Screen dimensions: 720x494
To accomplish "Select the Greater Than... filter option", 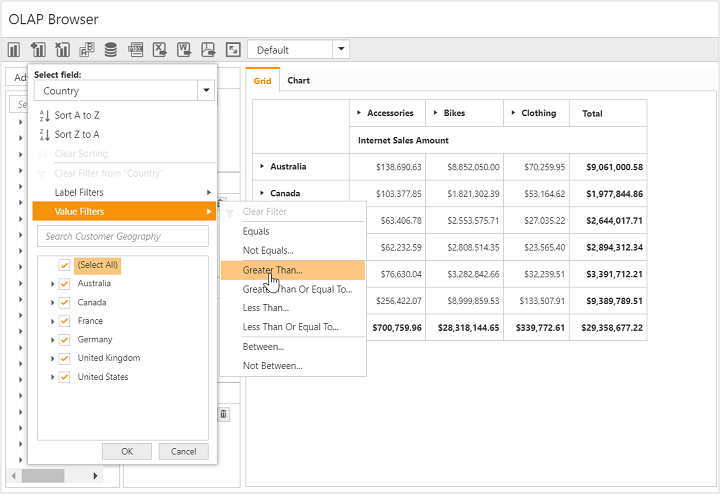I will [272, 270].
